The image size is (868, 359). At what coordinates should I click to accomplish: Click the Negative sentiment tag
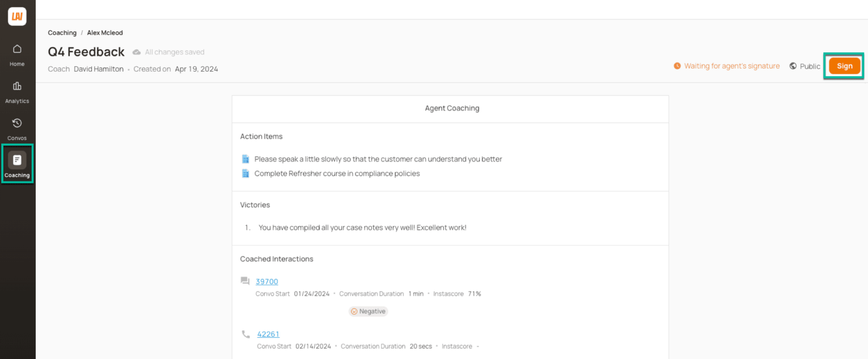pyautogui.click(x=368, y=312)
